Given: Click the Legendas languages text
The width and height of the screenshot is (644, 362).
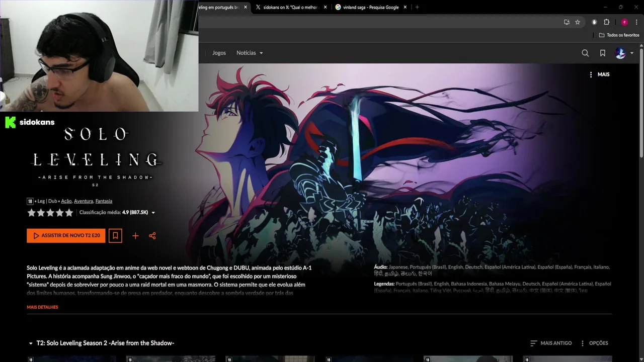Looking at the screenshot, I should pos(493,287).
